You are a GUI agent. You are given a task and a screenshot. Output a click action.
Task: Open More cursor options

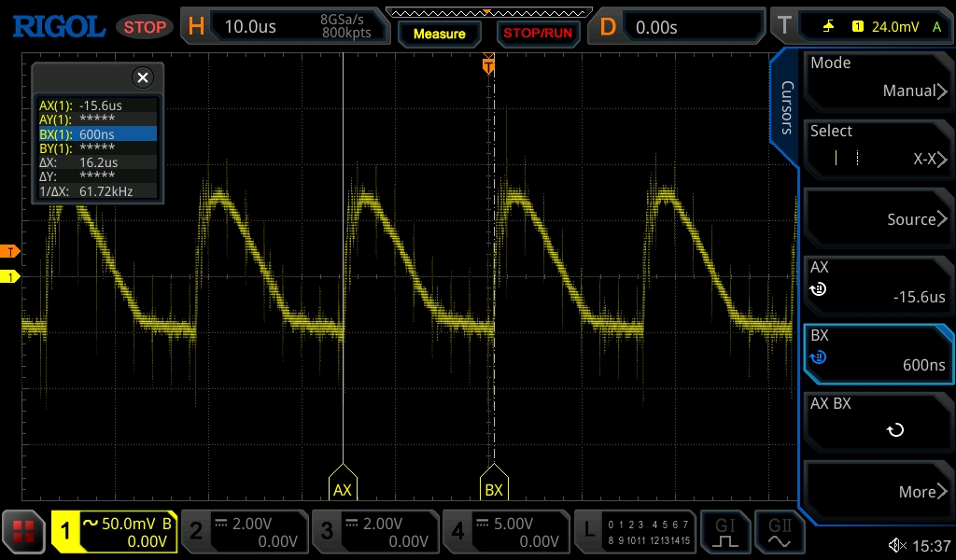(878, 491)
